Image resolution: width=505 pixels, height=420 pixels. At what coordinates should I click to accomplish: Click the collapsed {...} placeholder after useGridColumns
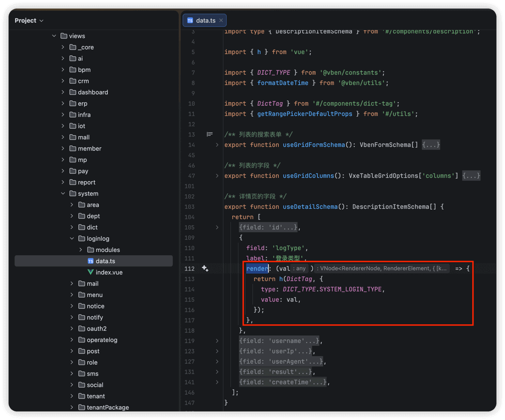pyautogui.click(x=471, y=176)
